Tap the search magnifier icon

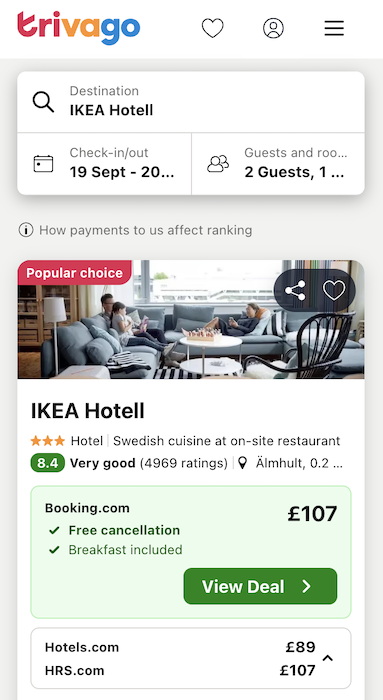43,102
